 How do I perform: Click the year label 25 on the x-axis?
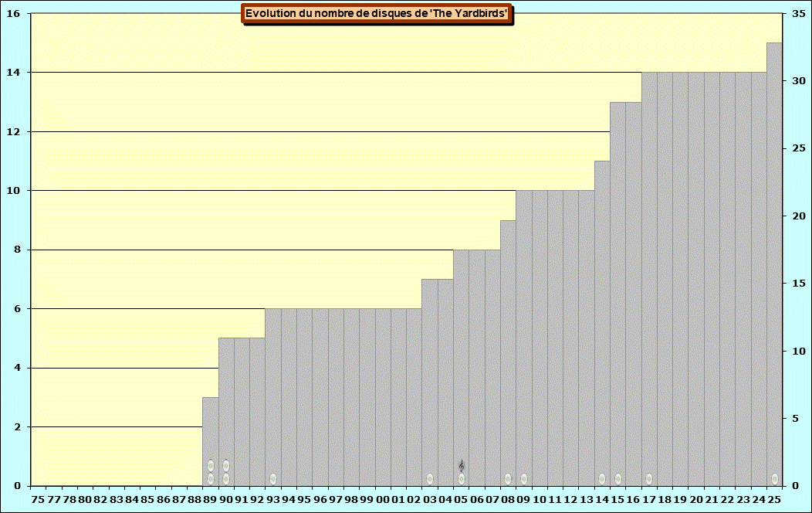[x=774, y=500]
